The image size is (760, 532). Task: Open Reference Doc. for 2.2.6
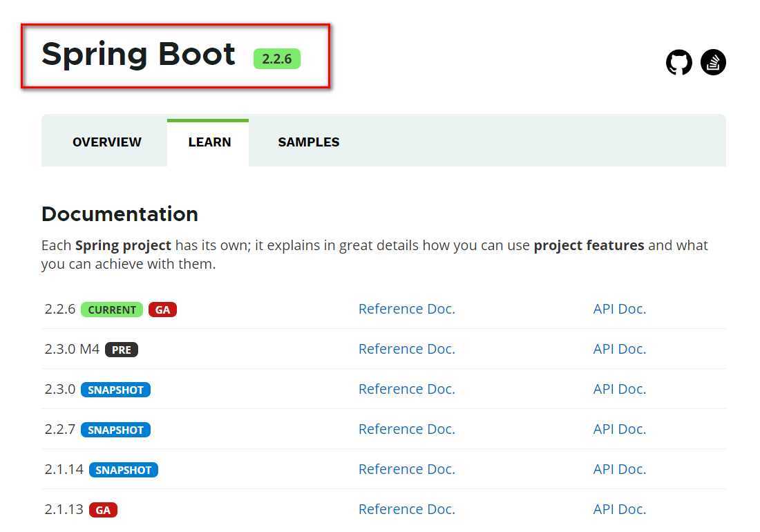pos(407,309)
